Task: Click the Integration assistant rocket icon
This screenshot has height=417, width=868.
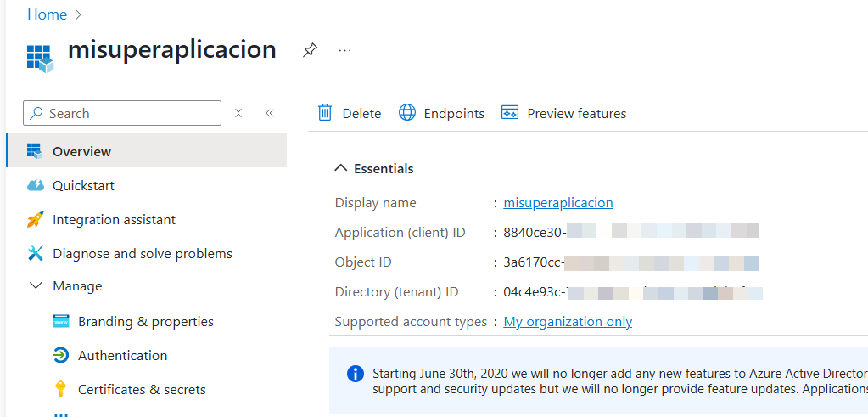Action: (35, 220)
